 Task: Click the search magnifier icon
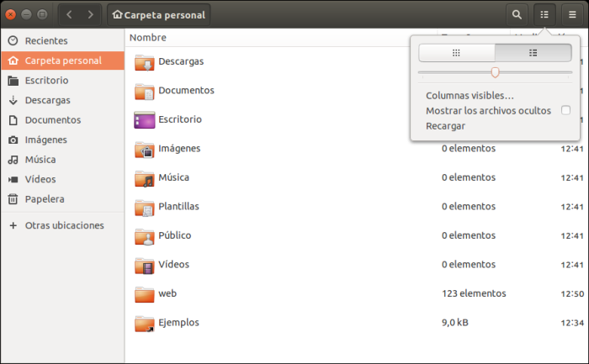[517, 14]
